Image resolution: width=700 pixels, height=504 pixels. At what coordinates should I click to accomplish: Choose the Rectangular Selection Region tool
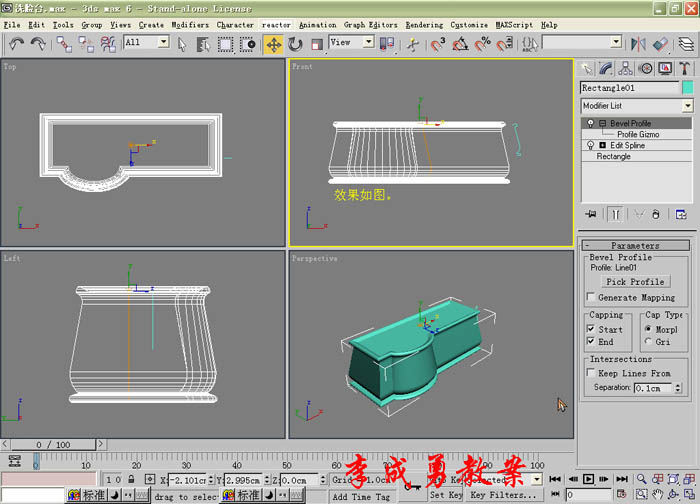click(225, 45)
